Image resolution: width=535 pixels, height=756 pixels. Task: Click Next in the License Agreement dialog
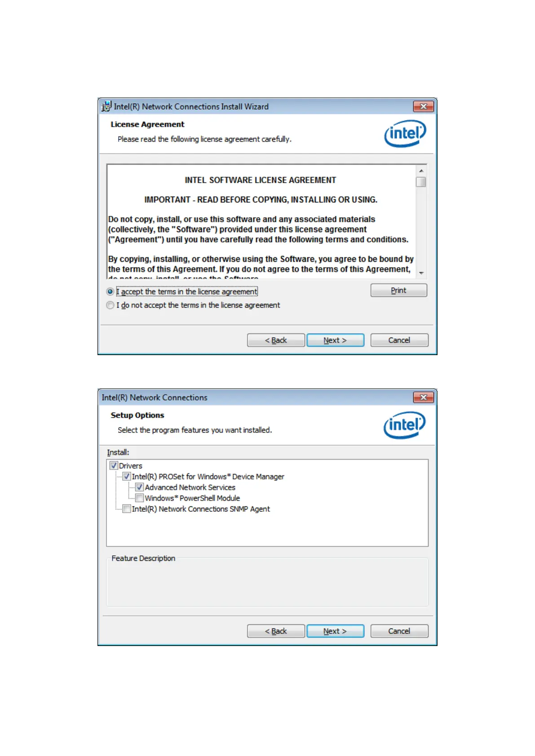(335, 340)
